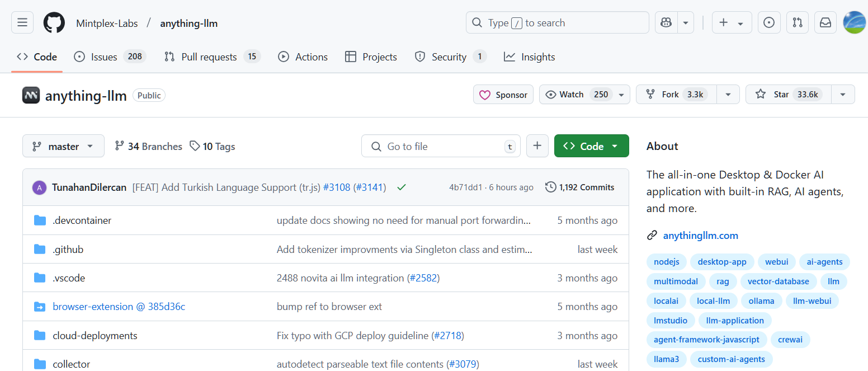The width and height of the screenshot is (868, 371).
Task: Open anything-llm repository breadcrumb link
Action: [189, 23]
